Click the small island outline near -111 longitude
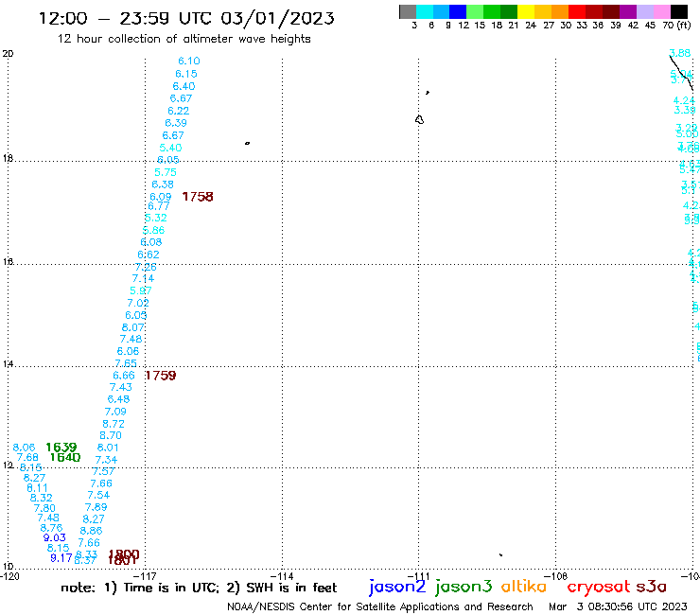The image size is (700, 615). click(419, 120)
